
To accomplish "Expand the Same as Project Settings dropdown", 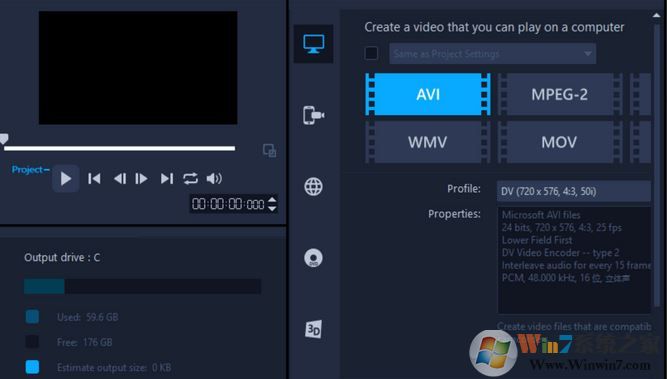I will tap(493, 54).
